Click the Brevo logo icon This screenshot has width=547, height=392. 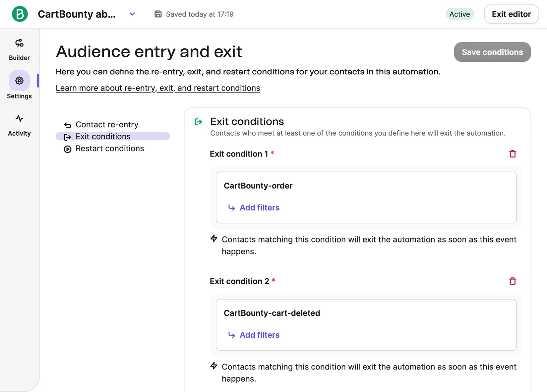[x=20, y=14]
